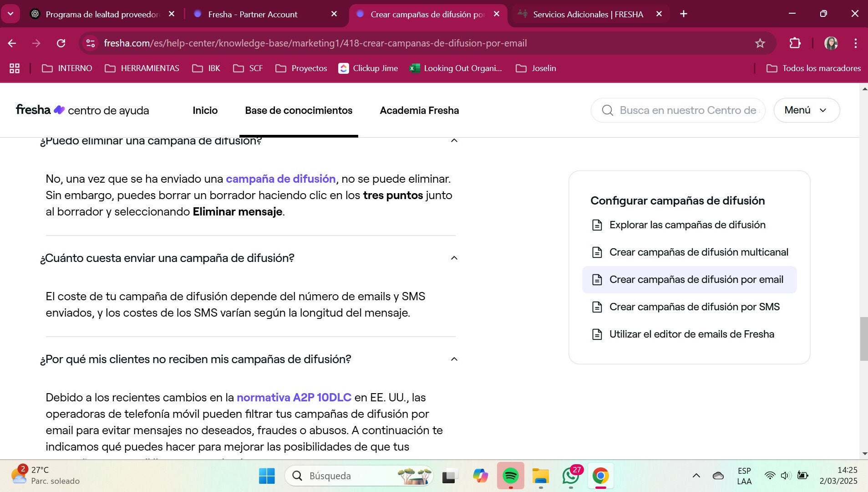
Task: Click the Fresha centro de ayuda logo
Action: click(x=82, y=110)
